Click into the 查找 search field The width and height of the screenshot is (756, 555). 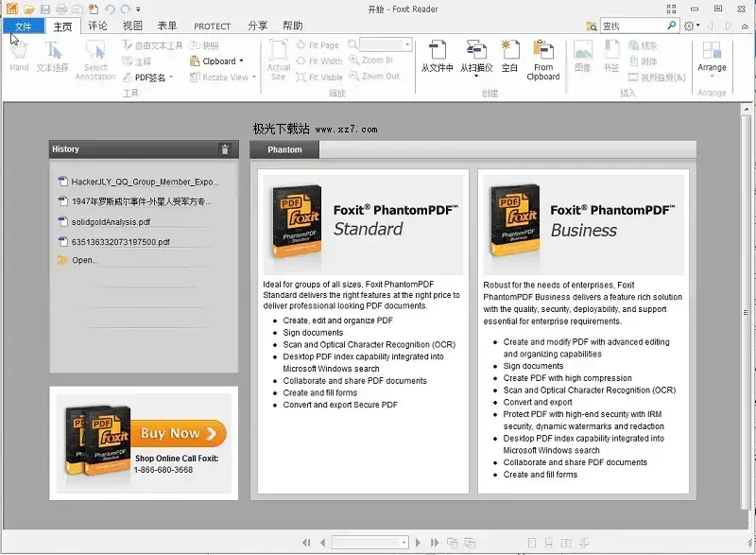[x=633, y=26]
